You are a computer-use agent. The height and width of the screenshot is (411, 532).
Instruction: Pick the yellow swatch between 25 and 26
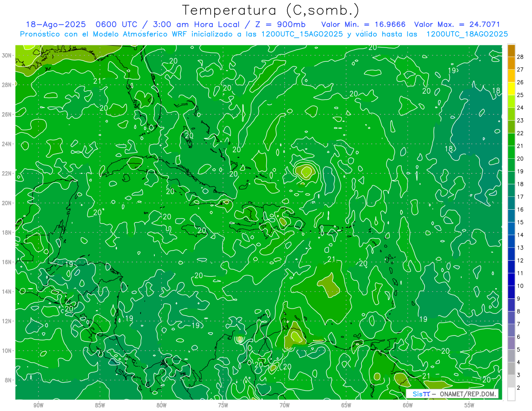(511, 89)
